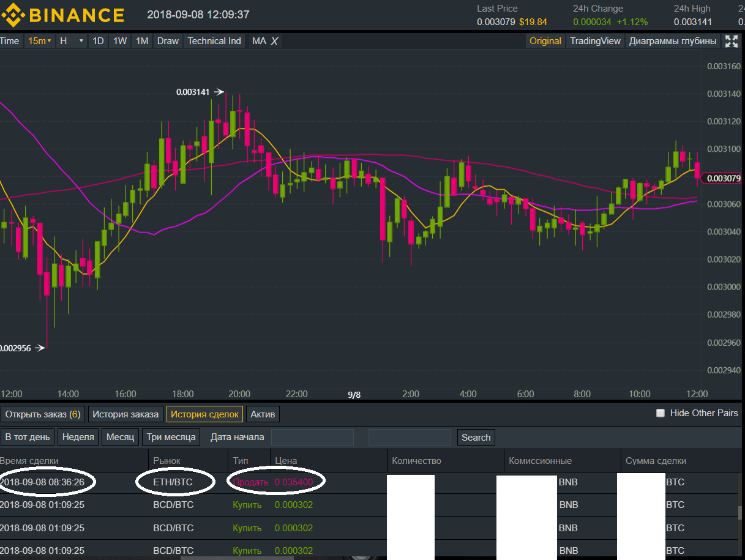
Task: Enter fullscreen chart mode
Action: point(732,41)
